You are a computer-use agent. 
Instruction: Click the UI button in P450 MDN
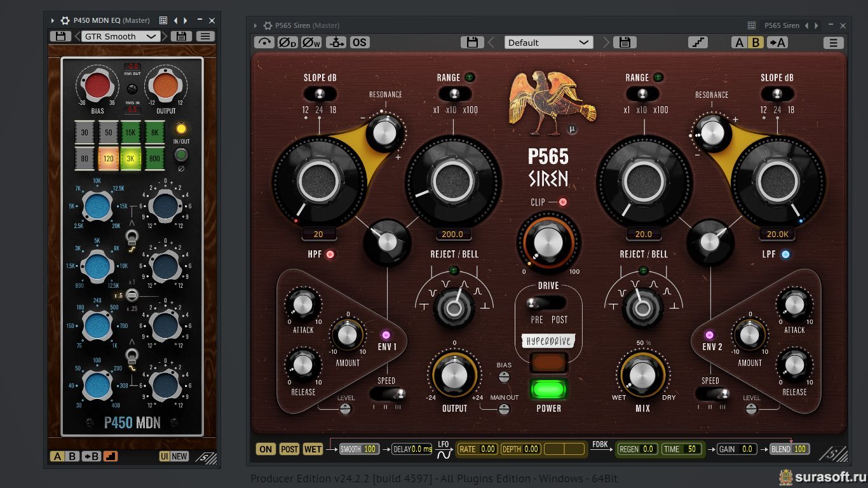pyautogui.click(x=165, y=456)
